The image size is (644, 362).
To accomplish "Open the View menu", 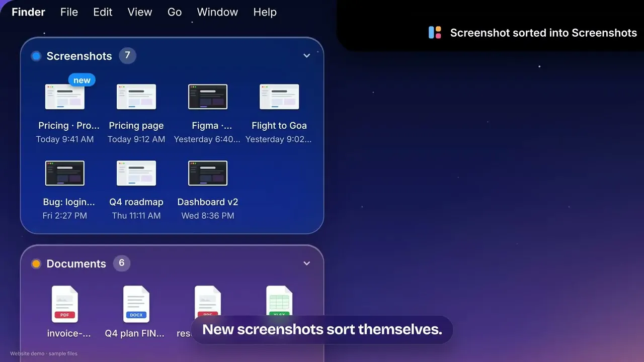I will (x=140, y=12).
